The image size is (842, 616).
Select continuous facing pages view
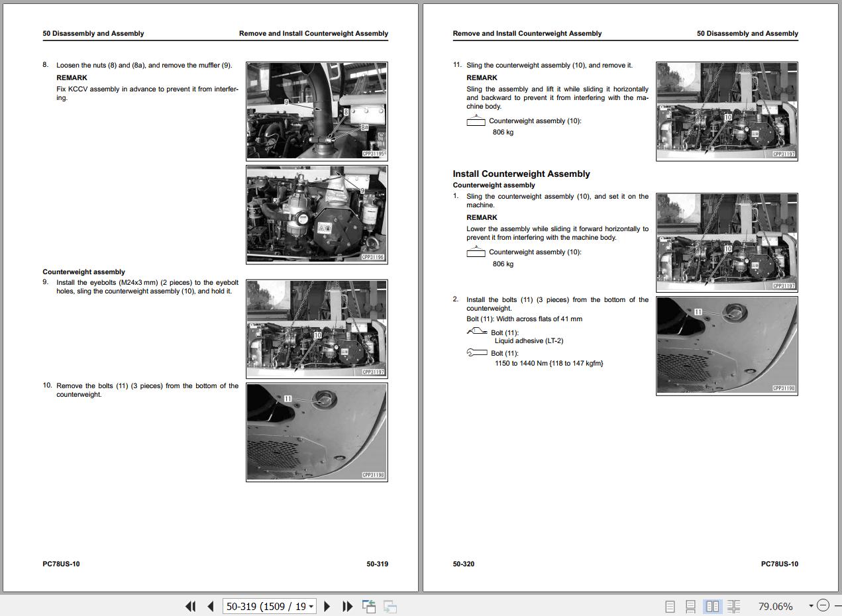click(x=733, y=606)
